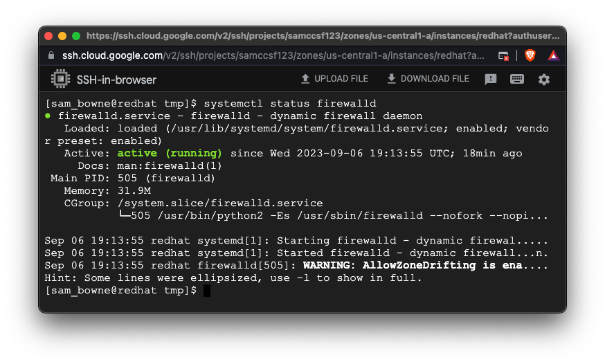Viewport: 605px width, 364px height.
Task: Click the "SSH-in-browser" title text
Action: pos(117,80)
